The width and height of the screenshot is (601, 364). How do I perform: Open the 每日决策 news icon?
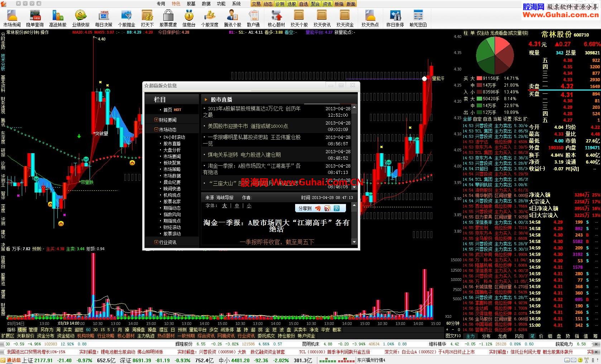click(x=104, y=19)
